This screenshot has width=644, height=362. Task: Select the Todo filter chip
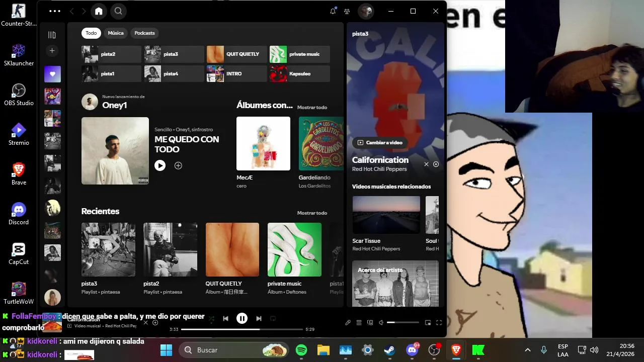tap(91, 33)
